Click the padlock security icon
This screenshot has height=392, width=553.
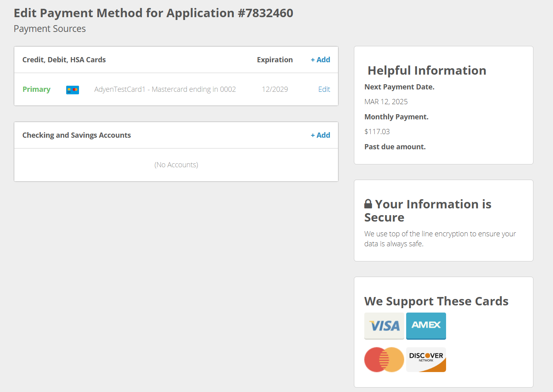[x=368, y=204]
